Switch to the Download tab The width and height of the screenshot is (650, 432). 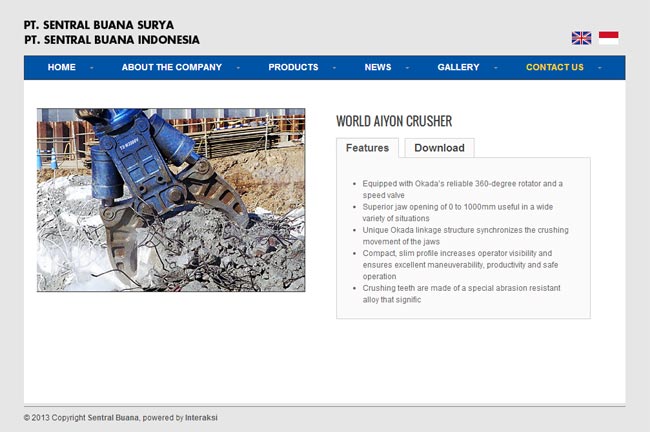click(x=439, y=148)
